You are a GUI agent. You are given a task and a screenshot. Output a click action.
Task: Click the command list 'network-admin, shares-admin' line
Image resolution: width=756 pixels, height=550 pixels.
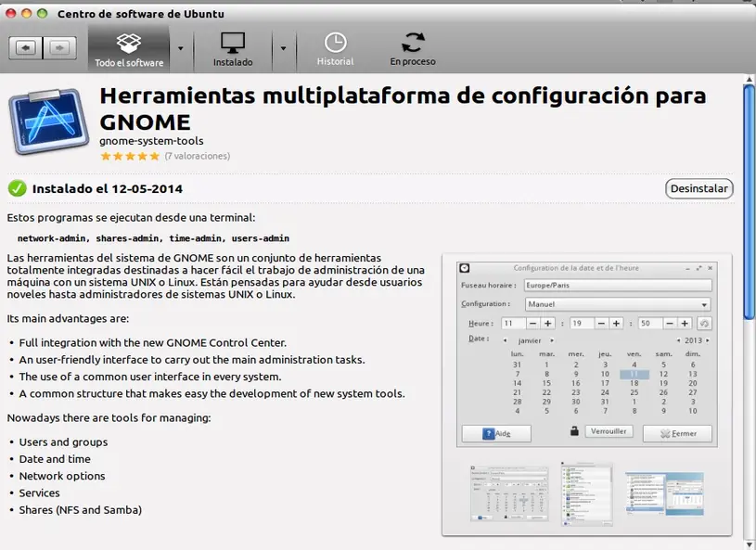tap(153, 238)
